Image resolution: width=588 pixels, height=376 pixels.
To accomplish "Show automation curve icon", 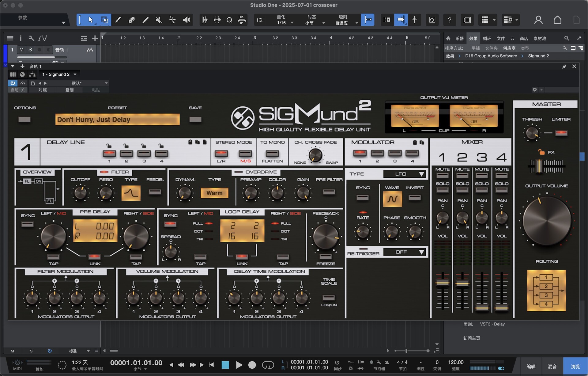I will [43, 38].
